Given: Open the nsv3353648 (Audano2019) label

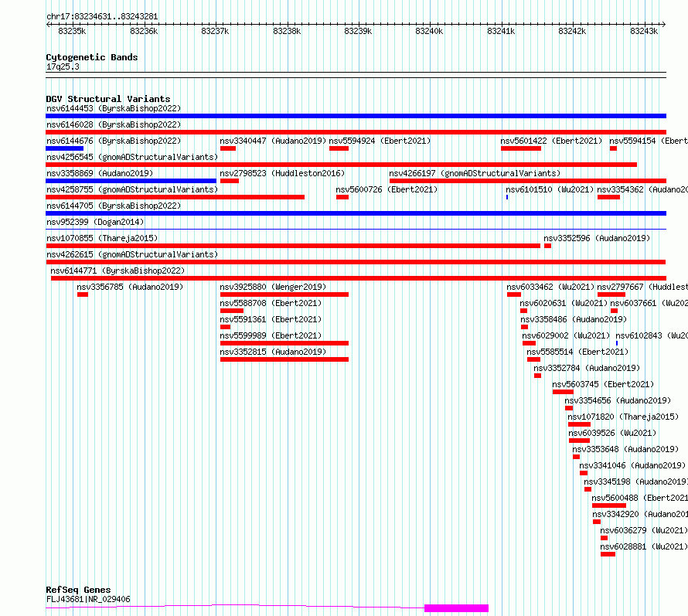Looking at the screenshot, I should 625,449.
